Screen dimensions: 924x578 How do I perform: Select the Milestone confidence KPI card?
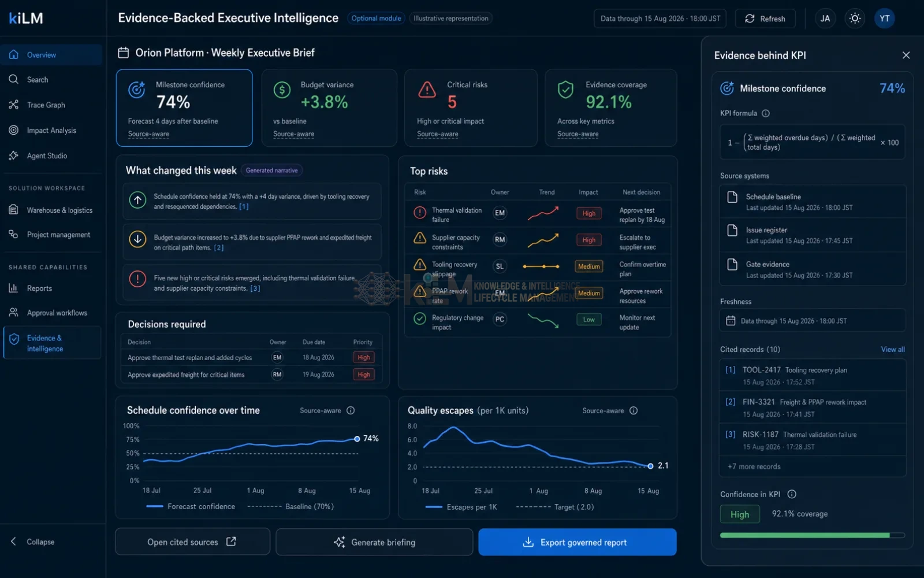pos(184,108)
